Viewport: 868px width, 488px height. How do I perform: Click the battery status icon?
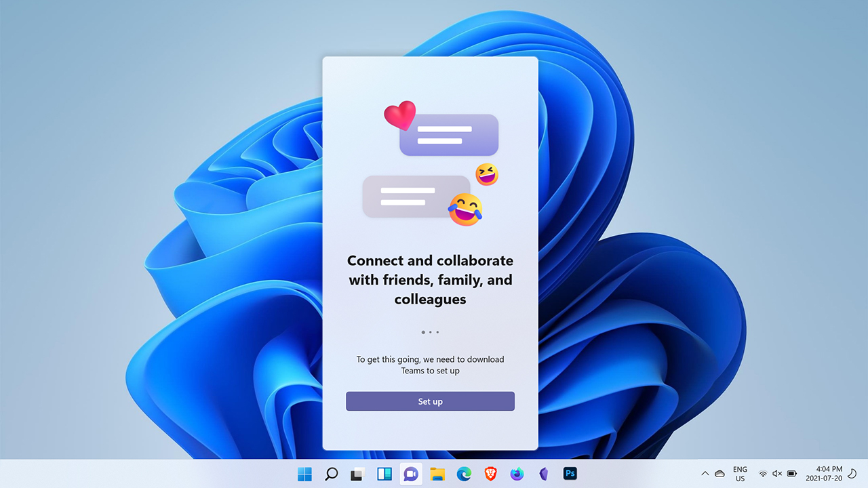tap(791, 474)
